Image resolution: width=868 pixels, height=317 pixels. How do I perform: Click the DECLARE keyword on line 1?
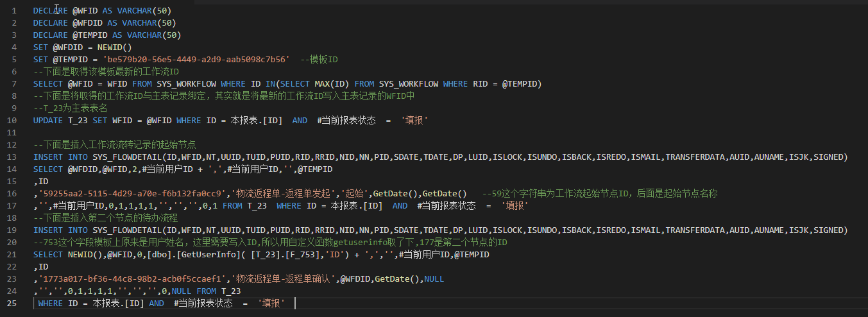point(50,11)
